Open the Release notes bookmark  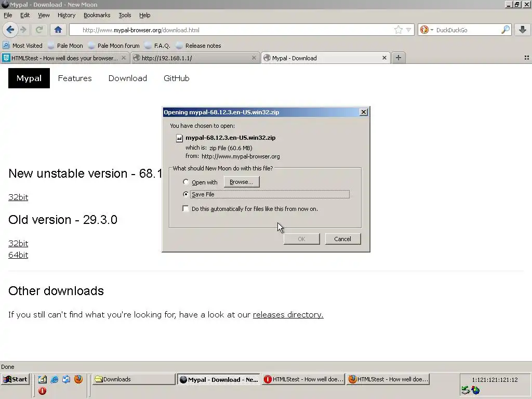click(x=198, y=46)
